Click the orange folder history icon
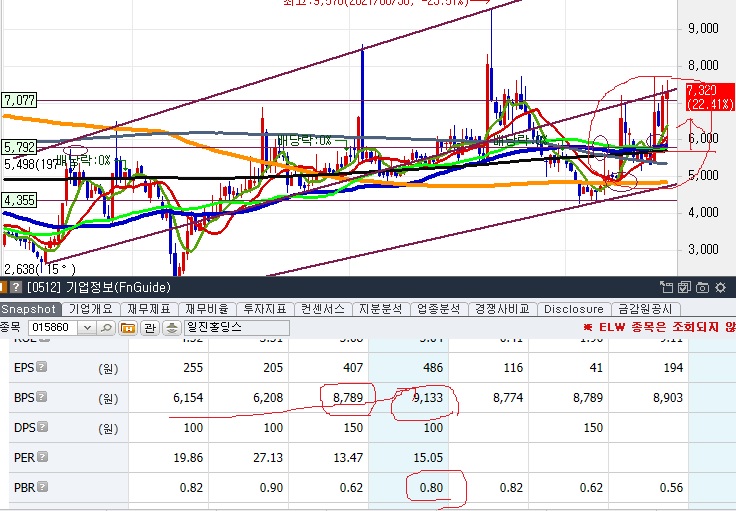Screen dimensions: 736x511 click(x=128, y=328)
